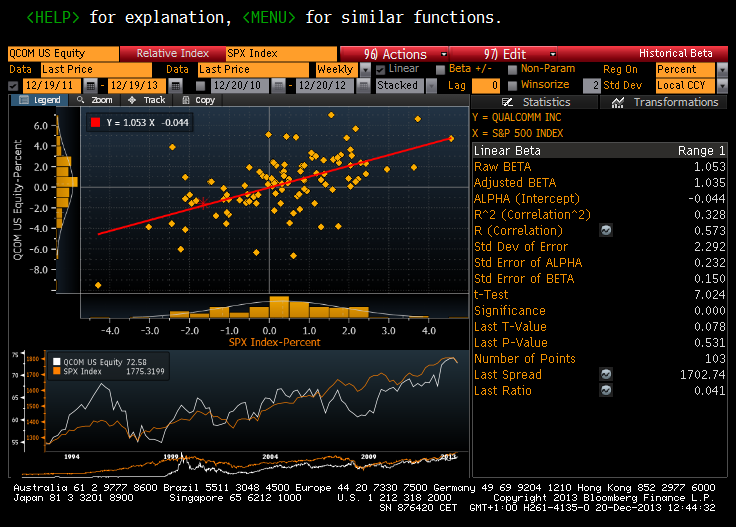Select the Zoom magnifier tool
The width and height of the screenshot is (736, 527).
coord(80,100)
